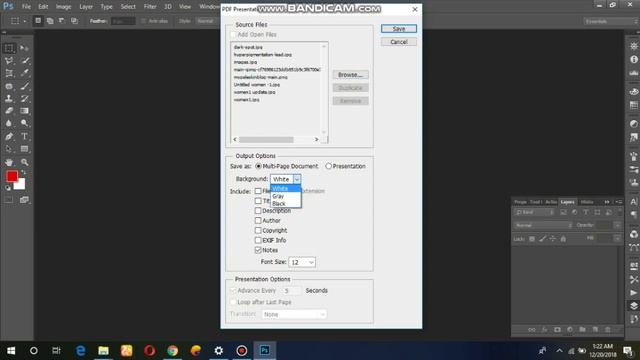640x360 pixels.
Task: Click source files horizontal scrollbar thumb
Action: coord(266,140)
